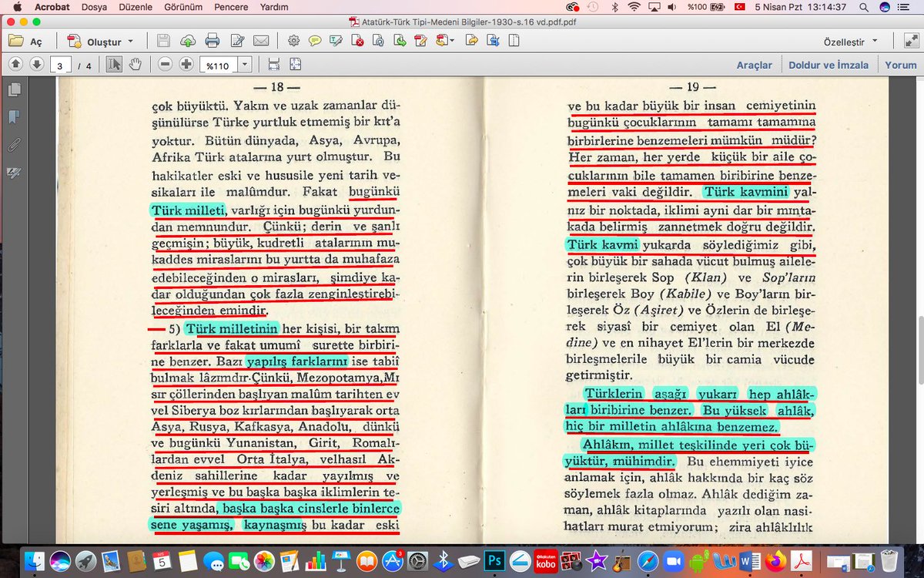Select the highlight text tool icon
The height and width of the screenshot is (578, 924).
[336, 41]
